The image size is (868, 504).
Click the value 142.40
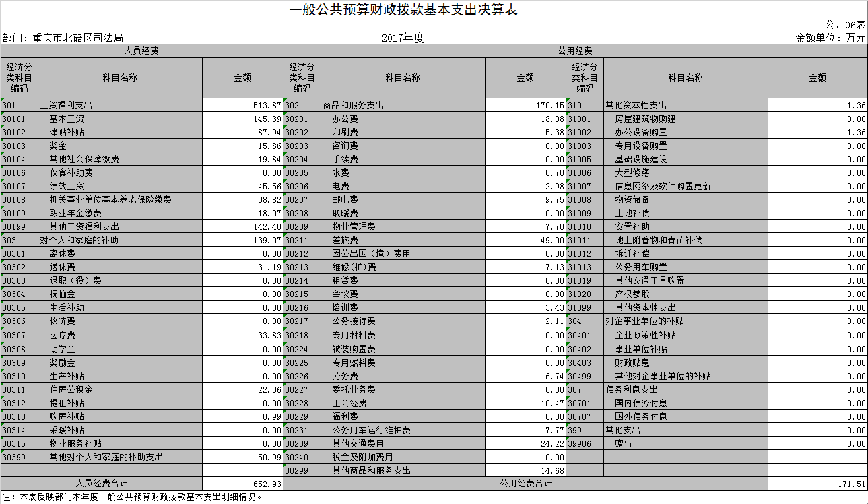click(x=242, y=227)
